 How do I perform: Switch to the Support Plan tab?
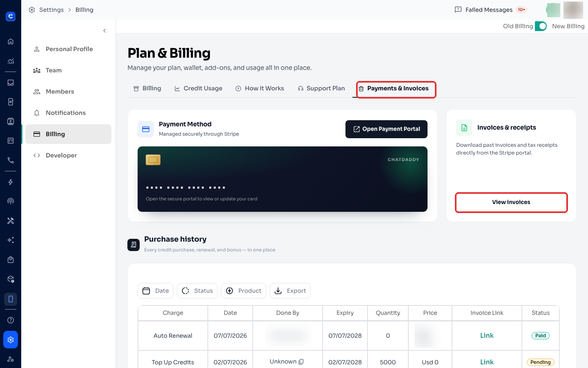point(321,88)
